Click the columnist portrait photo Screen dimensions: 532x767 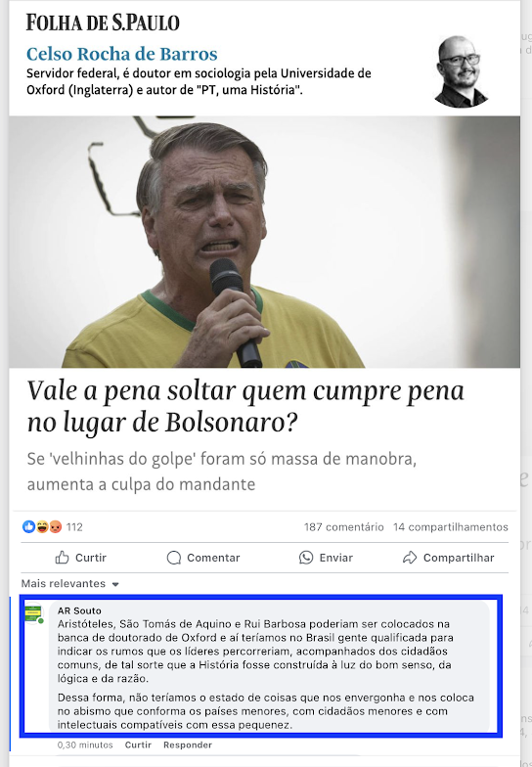pyautogui.click(x=462, y=71)
